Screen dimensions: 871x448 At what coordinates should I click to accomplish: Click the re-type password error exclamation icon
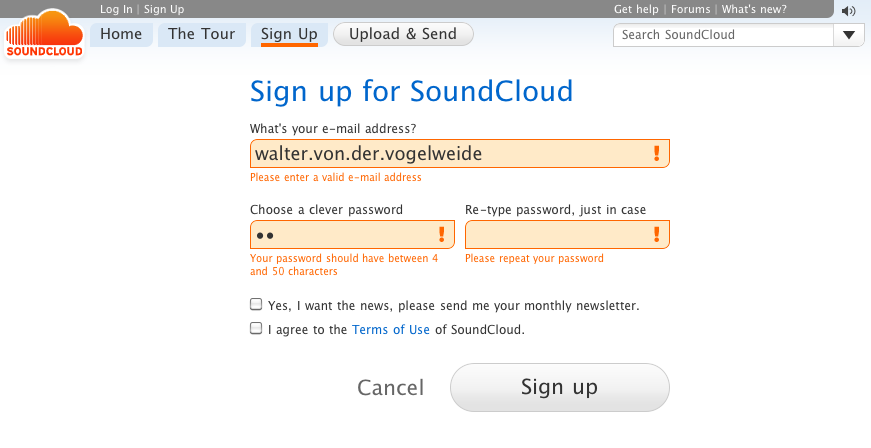(x=656, y=235)
